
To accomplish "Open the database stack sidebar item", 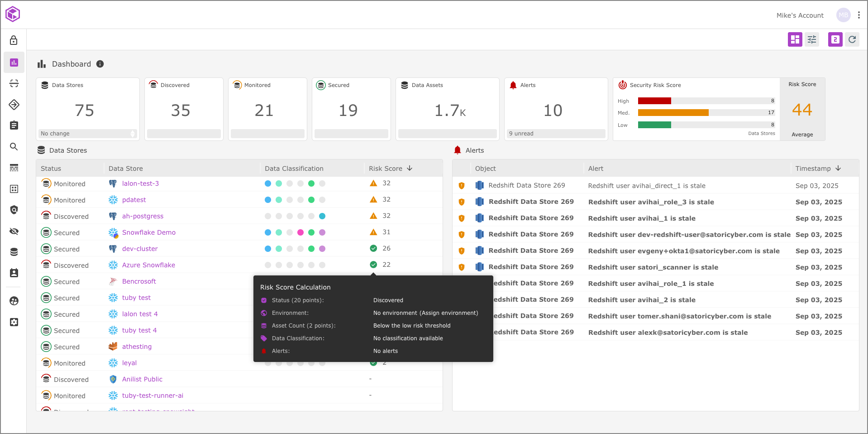I will (x=14, y=252).
